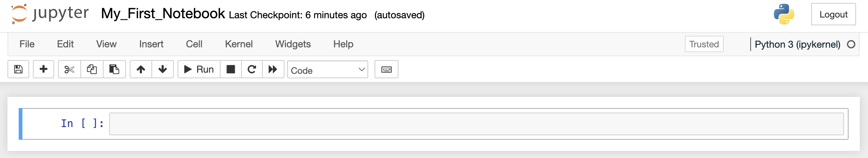Click the Run button
Screen dimensions: 868x158
coord(199,69)
